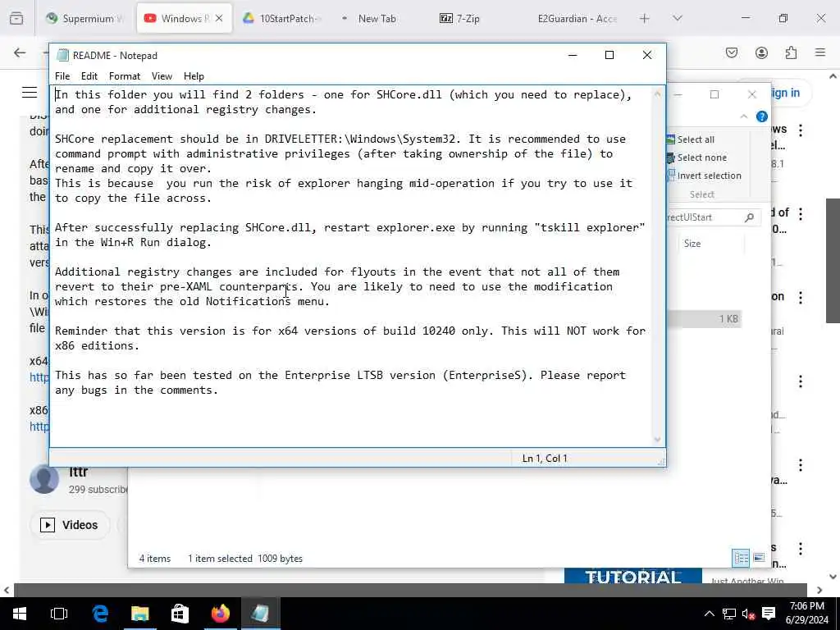The width and height of the screenshot is (840, 630).
Task: Click the Notepad taskbar icon
Action: [260, 614]
